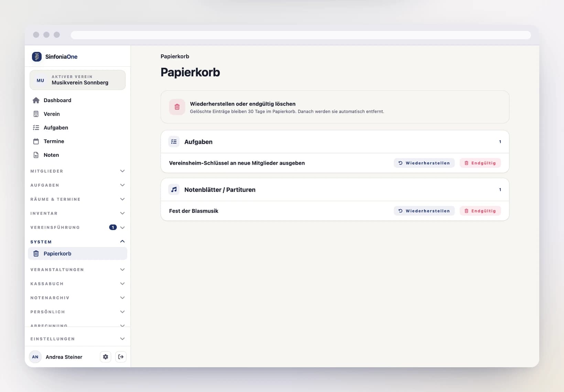Select Papierkorb under System
Screen dimensions: 564x392
(78, 254)
